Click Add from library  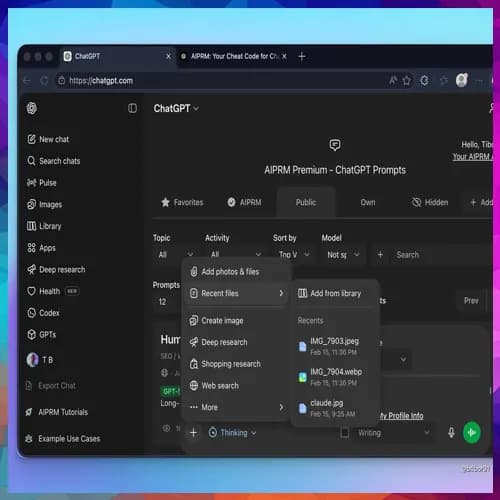[335, 293]
